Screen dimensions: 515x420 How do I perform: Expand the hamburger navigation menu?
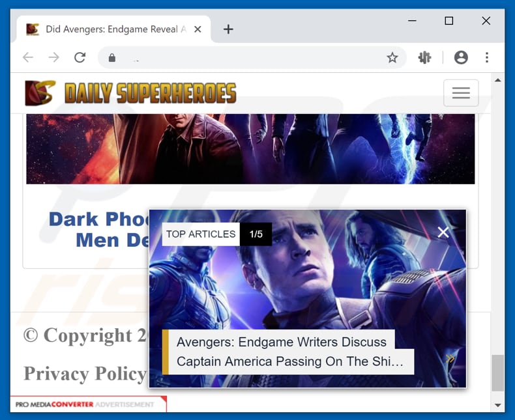(461, 93)
